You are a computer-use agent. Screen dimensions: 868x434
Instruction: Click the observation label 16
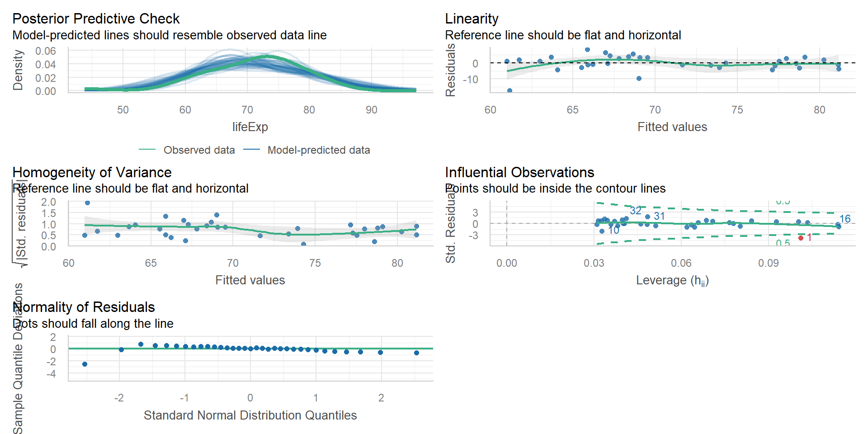click(x=845, y=219)
